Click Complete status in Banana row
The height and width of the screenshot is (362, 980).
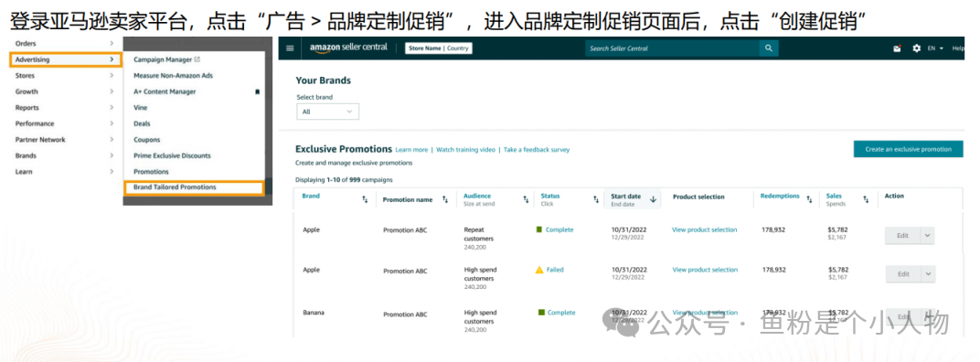coord(561,312)
